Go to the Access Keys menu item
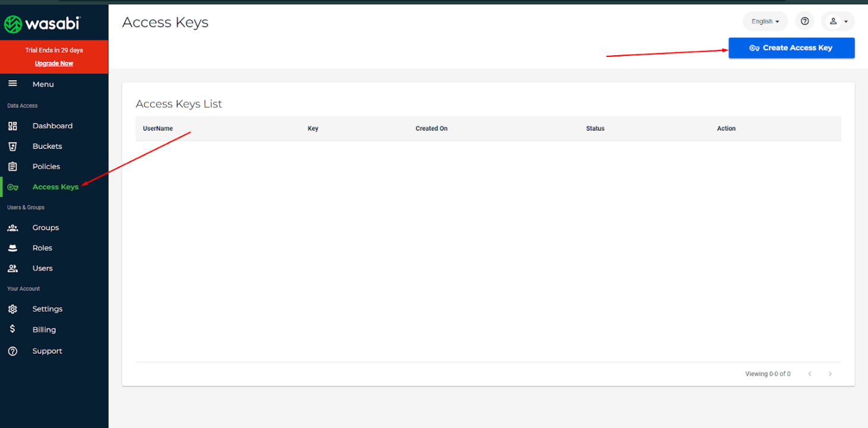Image resolution: width=868 pixels, height=428 pixels. [55, 187]
